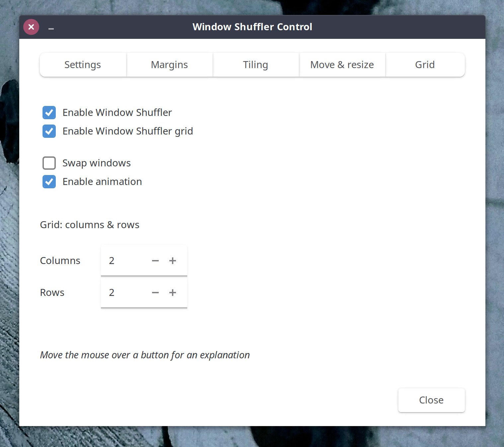Switch to the Settings tab
Viewport: 504px width, 447px height.
[83, 65]
